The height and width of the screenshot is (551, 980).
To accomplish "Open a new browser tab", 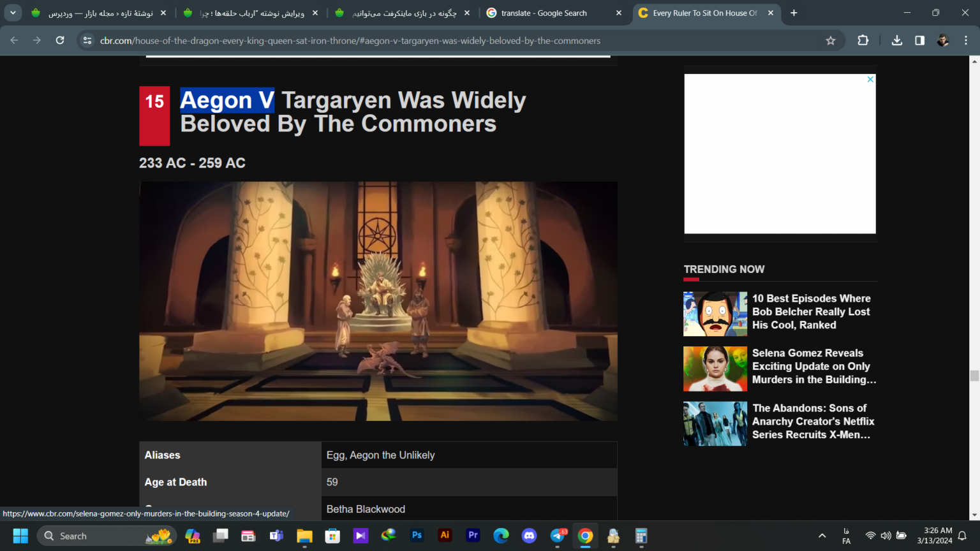I will point(794,13).
